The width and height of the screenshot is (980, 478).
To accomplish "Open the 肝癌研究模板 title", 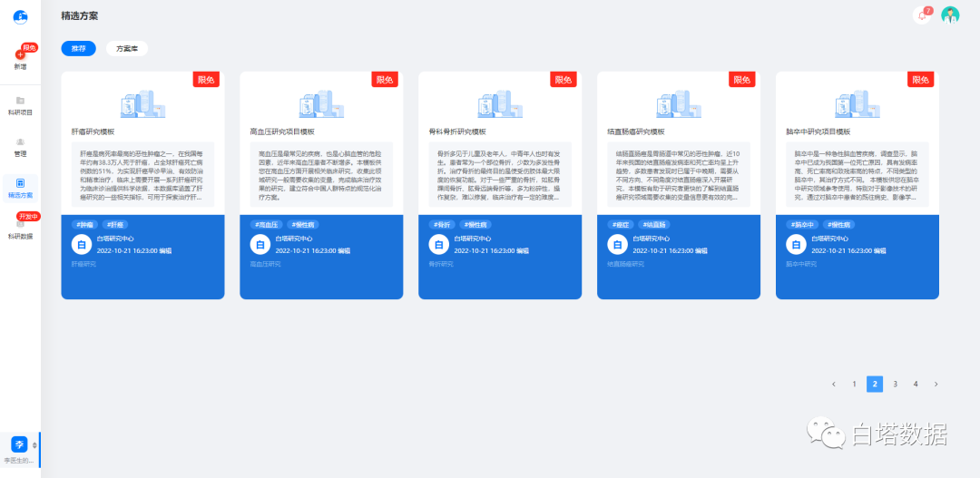I will point(93,132).
